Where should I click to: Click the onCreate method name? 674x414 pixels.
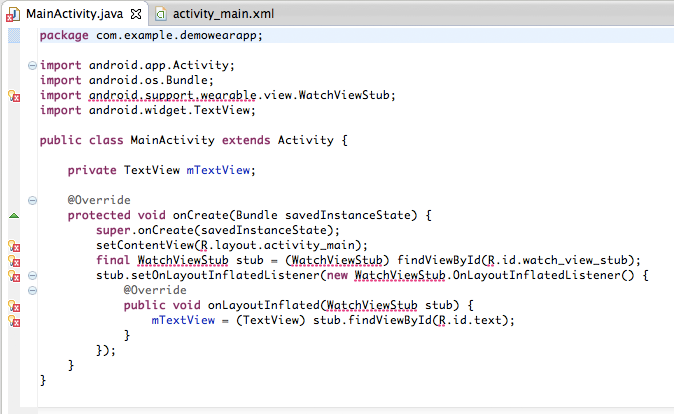pyautogui.click(x=201, y=215)
